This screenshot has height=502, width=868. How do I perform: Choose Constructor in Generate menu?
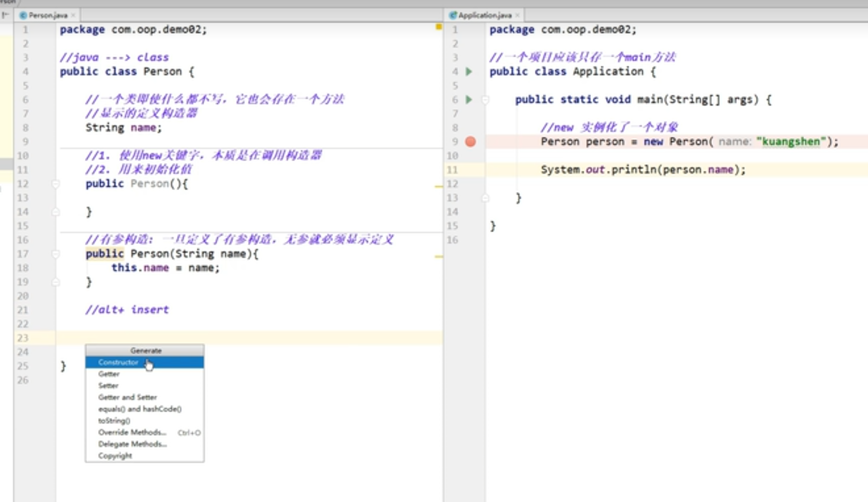tap(118, 362)
